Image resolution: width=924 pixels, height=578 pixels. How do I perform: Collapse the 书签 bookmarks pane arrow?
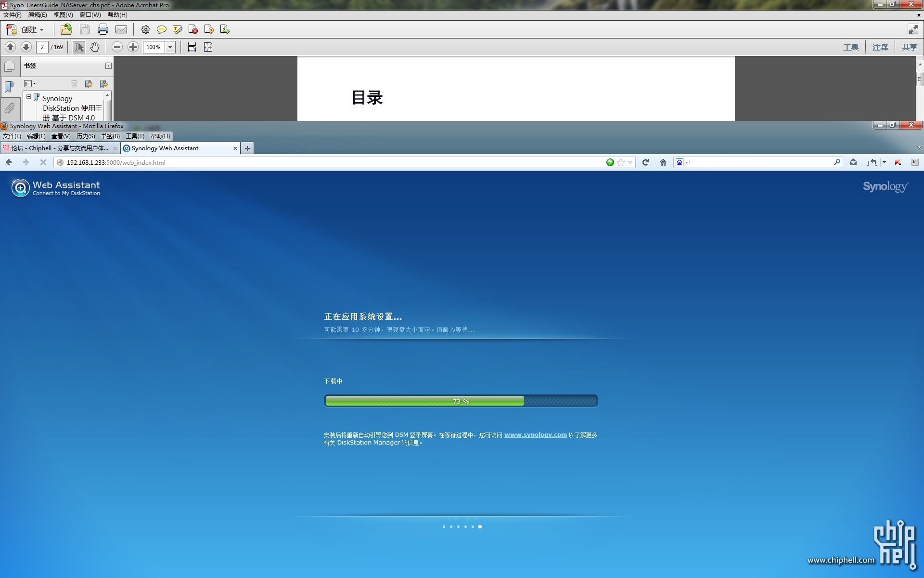(108, 66)
